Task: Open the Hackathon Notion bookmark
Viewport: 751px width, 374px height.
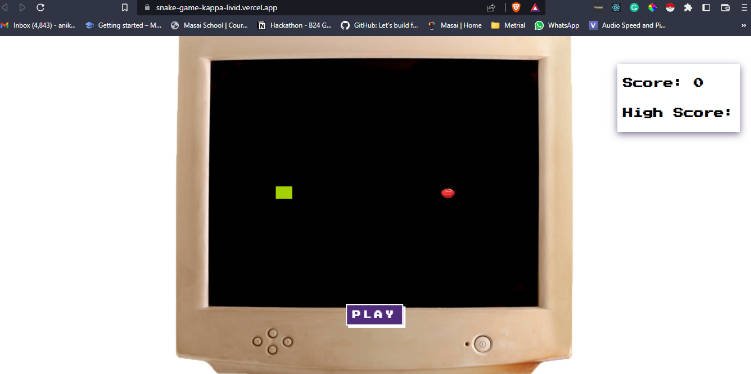Action: tap(295, 26)
